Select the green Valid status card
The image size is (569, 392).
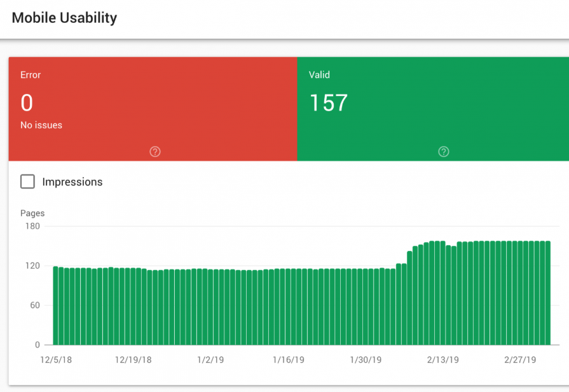tap(433, 109)
